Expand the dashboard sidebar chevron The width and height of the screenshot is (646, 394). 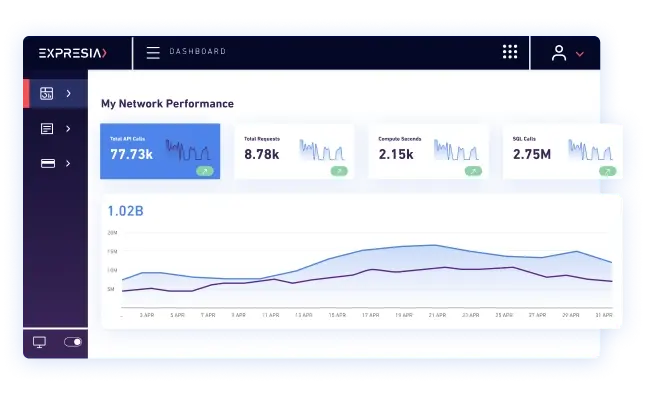(x=68, y=94)
